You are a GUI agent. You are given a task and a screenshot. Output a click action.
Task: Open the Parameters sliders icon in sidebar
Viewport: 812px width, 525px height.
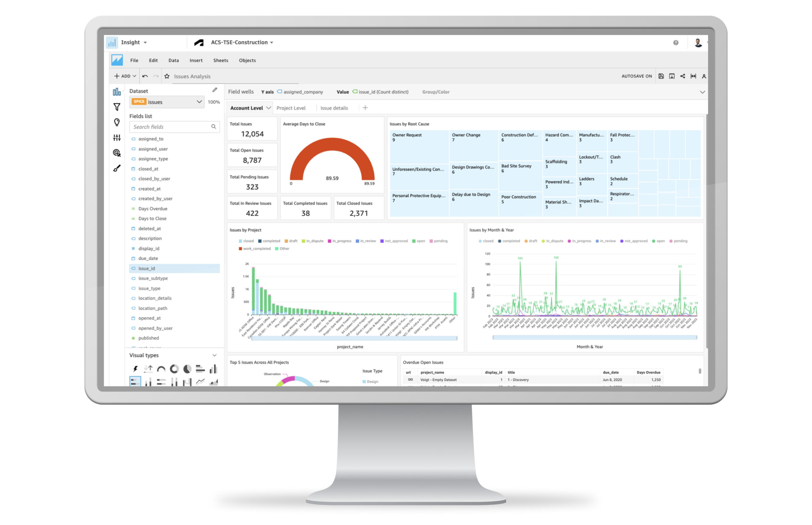117,137
